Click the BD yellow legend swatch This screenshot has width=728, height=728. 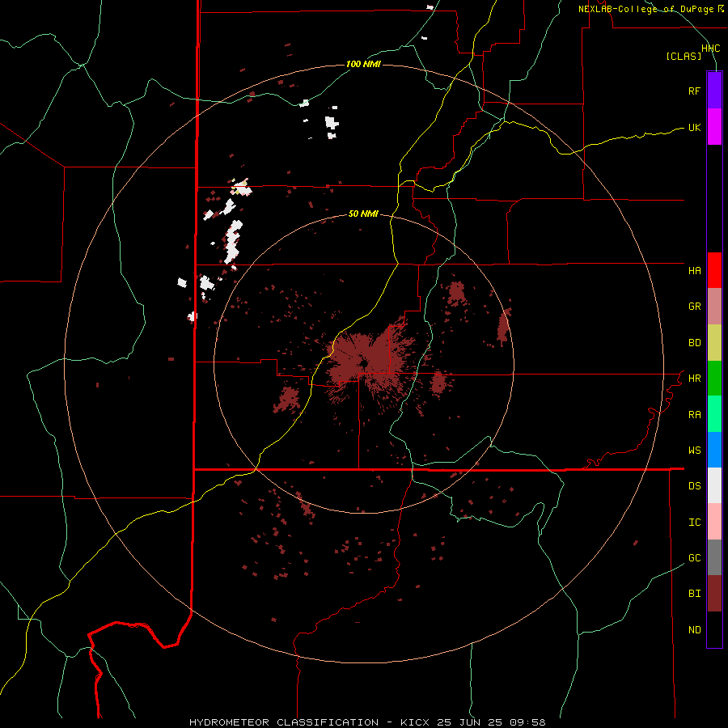click(714, 343)
